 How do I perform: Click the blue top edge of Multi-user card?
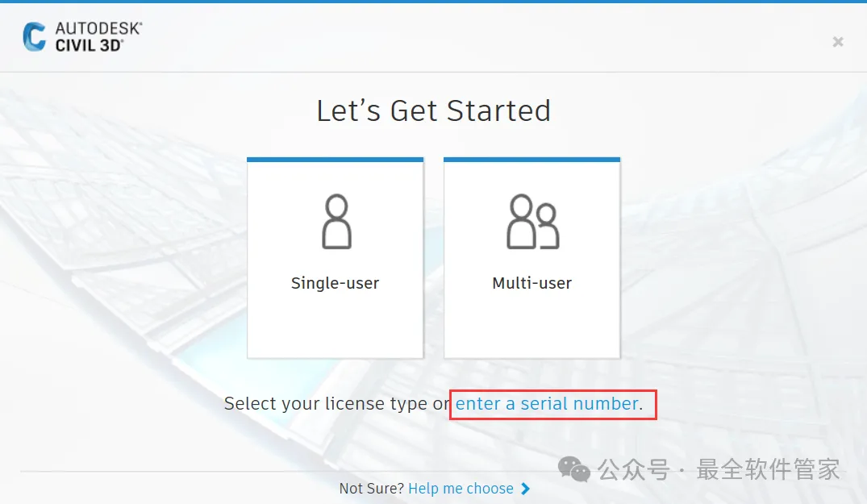click(x=532, y=160)
